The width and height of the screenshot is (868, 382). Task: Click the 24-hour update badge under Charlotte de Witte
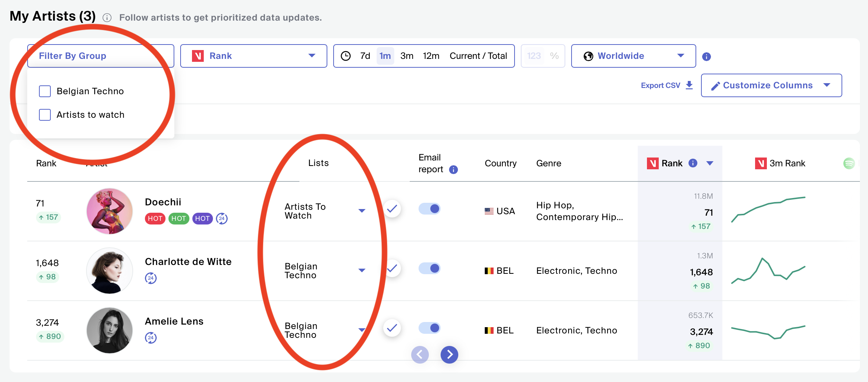coord(151,278)
